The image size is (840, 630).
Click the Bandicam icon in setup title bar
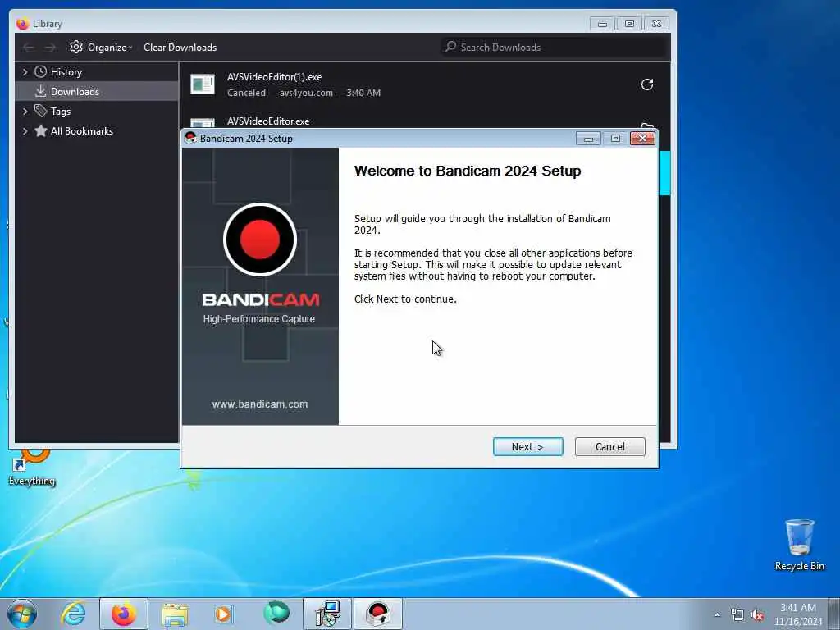pos(190,138)
